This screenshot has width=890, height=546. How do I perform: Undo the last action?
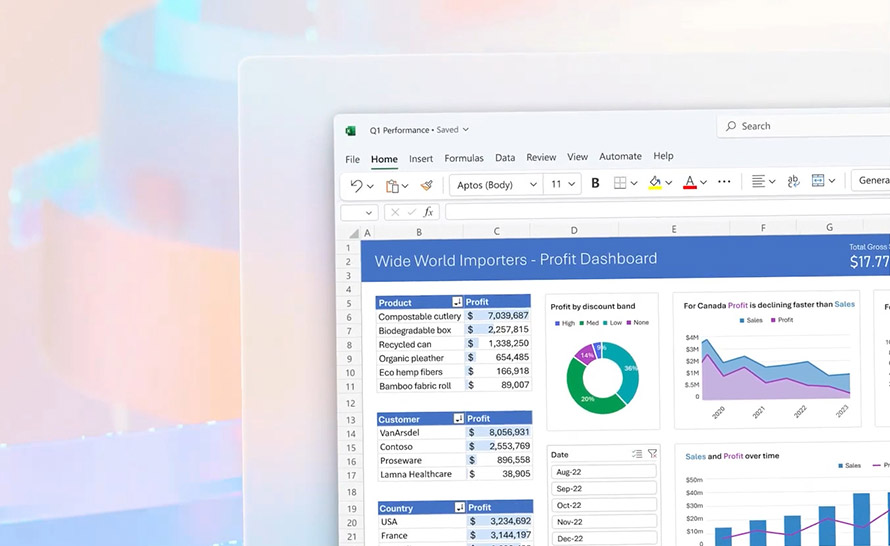[x=356, y=186]
